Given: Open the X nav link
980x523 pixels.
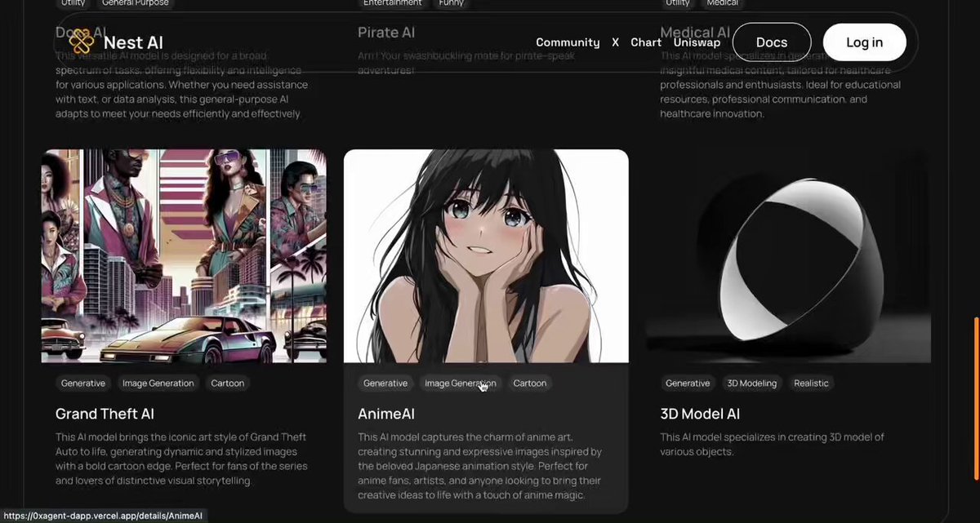Looking at the screenshot, I should click(x=616, y=42).
